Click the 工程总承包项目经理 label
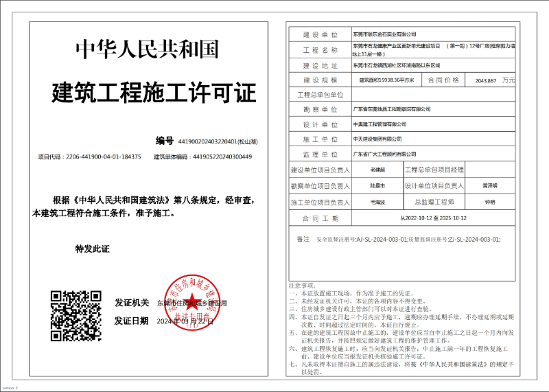549x392 pixels. point(434,170)
